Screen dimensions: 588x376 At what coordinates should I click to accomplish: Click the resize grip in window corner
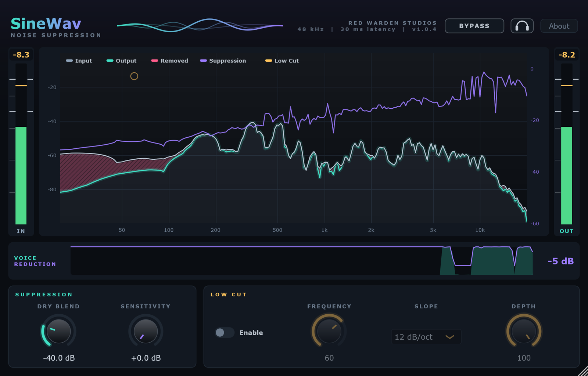[x=583, y=371]
